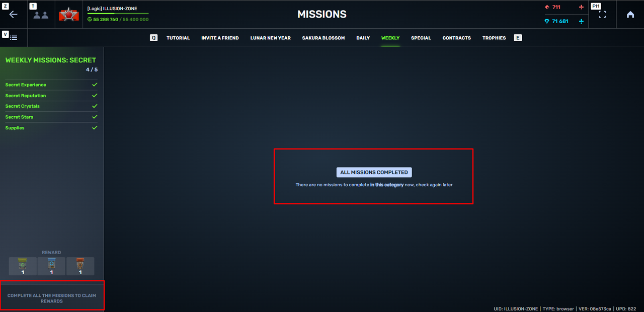Select the Secret Crystals mission
This screenshot has width=644, height=312.
click(51, 106)
